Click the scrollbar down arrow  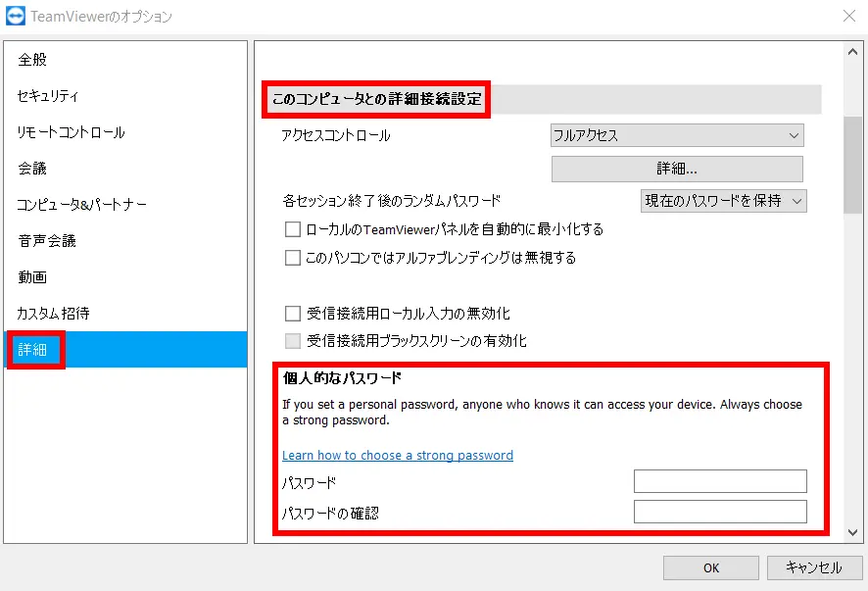[x=852, y=532]
